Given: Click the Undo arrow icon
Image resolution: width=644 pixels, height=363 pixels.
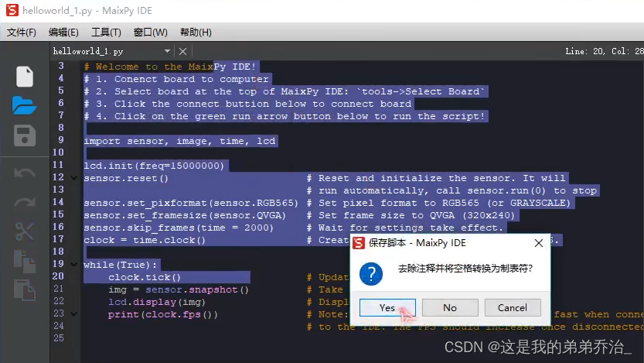Looking at the screenshot, I should point(25,173).
